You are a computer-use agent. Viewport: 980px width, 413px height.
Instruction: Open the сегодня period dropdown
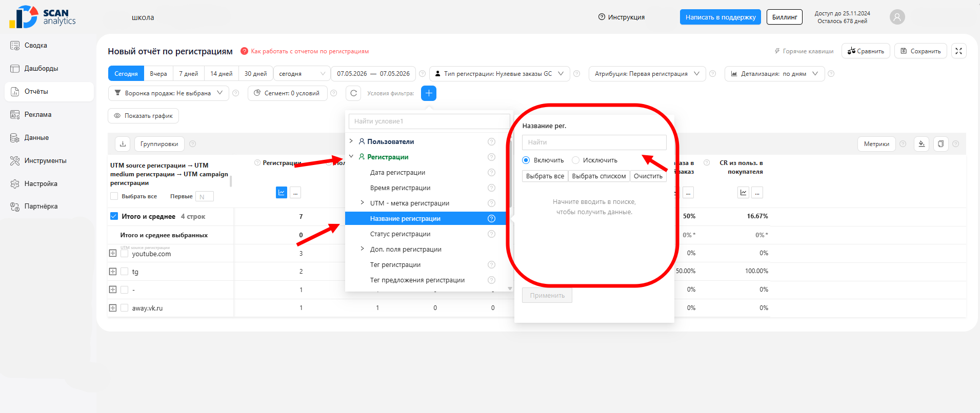tap(302, 74)
